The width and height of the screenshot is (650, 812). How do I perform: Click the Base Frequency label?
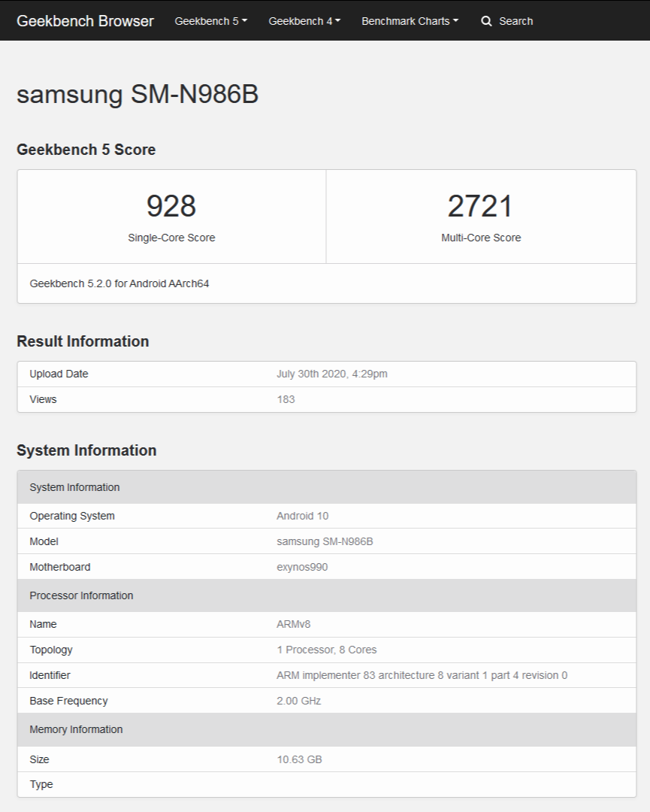pyautogui.click(x=68, y=701)
